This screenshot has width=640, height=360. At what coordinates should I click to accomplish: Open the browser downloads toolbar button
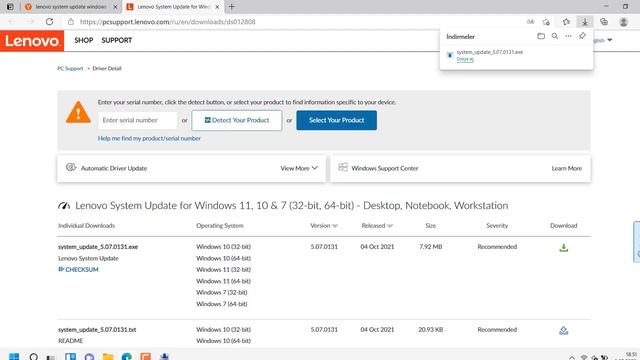click(x=584, y=22)
